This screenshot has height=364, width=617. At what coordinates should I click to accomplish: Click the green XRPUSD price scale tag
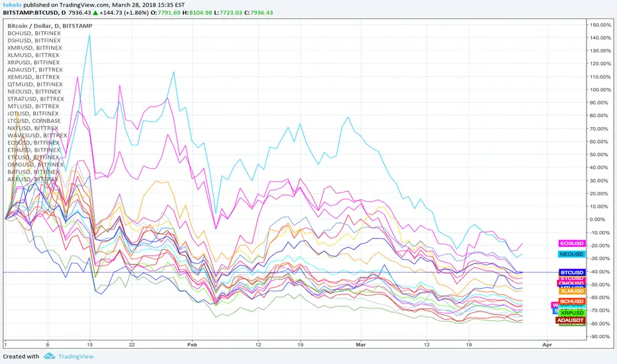point(572,313)
